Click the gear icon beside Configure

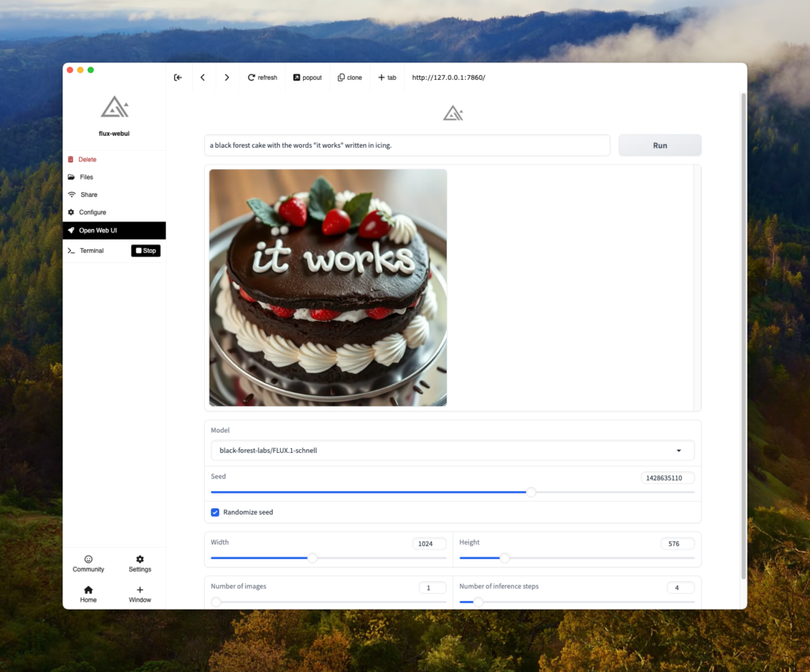(70, 212)
